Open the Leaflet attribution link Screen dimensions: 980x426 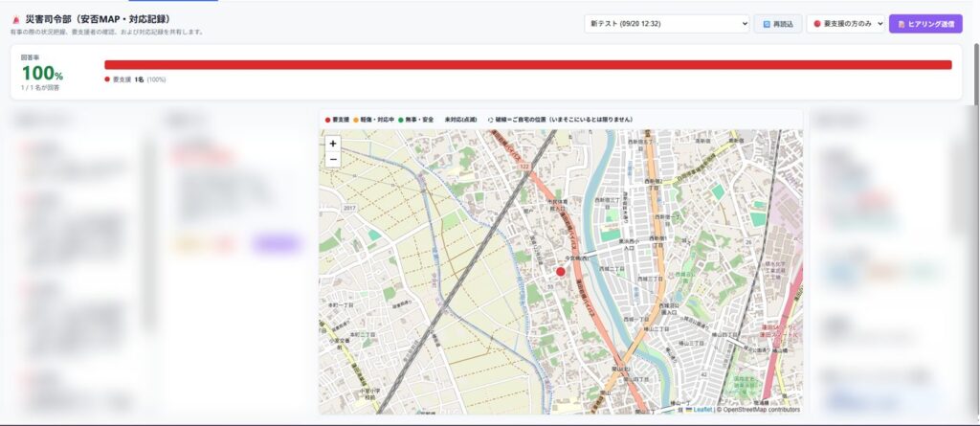pyautogui.click(x=698, y=410)
